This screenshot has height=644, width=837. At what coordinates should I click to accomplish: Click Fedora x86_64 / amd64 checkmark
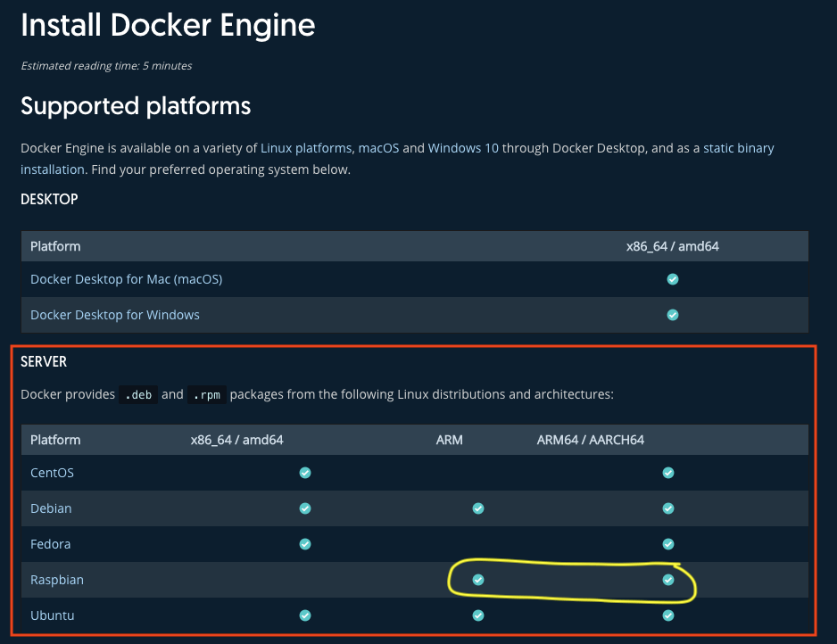tap(305, 544)
